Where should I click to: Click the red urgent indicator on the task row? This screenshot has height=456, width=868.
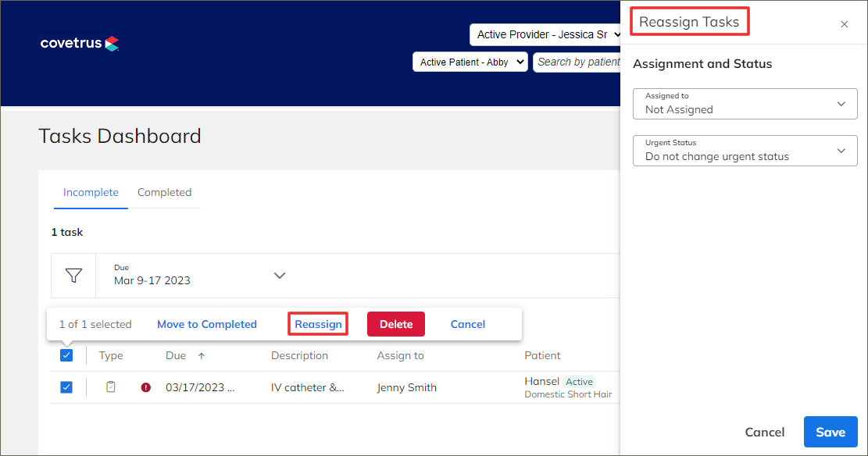(146, 387)
